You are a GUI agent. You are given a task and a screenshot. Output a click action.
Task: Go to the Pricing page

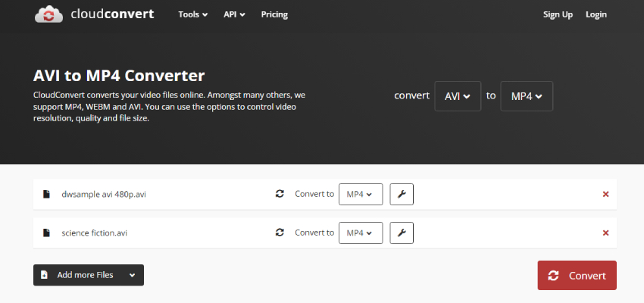point(274,14)
